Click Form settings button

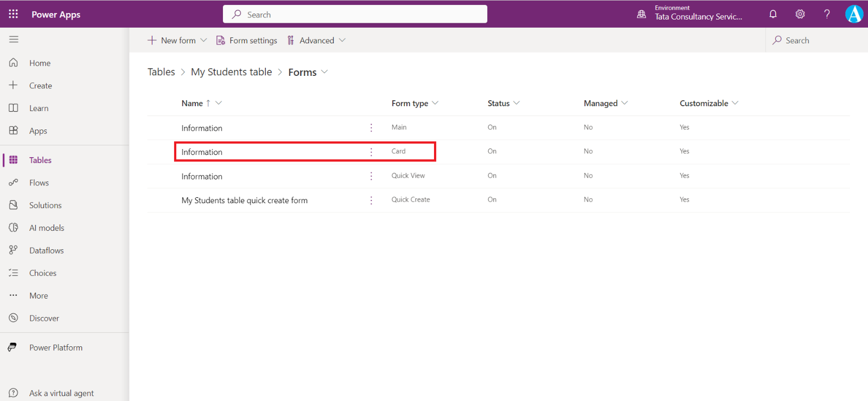247,40
